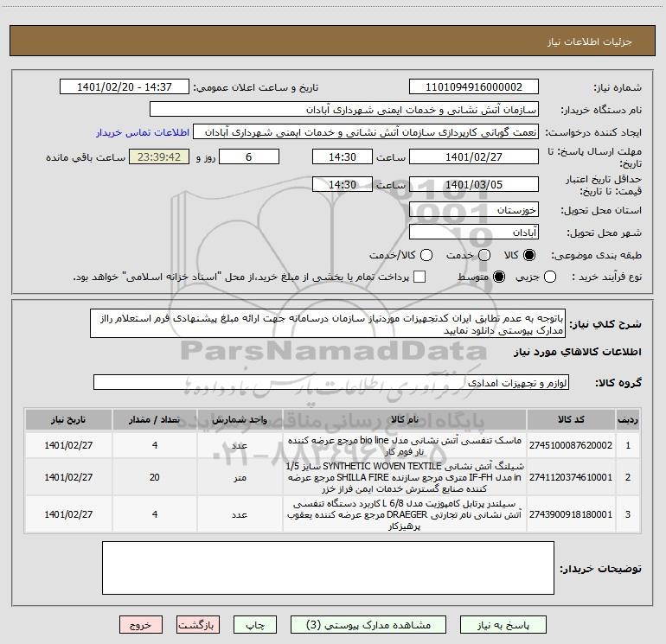Click the شماره نیاز field 1101094916000002
Image resolution: width=666 pixels, height=644 pixels.
(x=474, y=87)
